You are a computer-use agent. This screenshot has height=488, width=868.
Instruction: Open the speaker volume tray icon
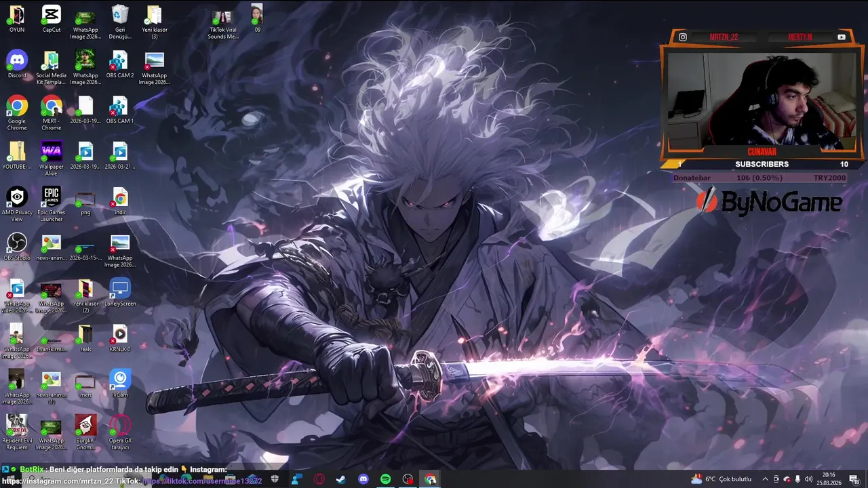808,479
